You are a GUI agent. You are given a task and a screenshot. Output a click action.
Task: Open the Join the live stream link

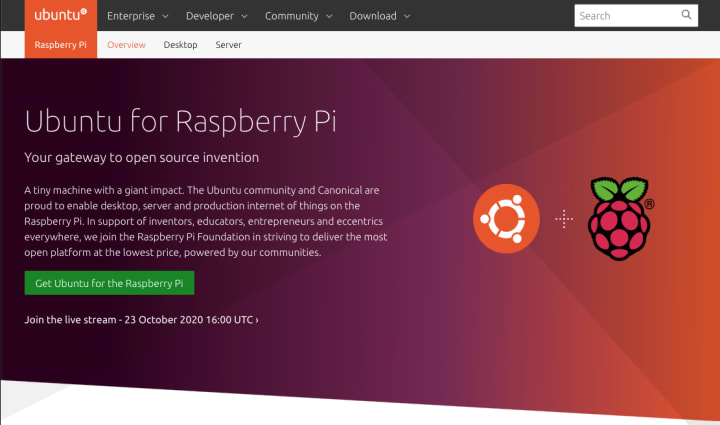(x=141, y=319)
